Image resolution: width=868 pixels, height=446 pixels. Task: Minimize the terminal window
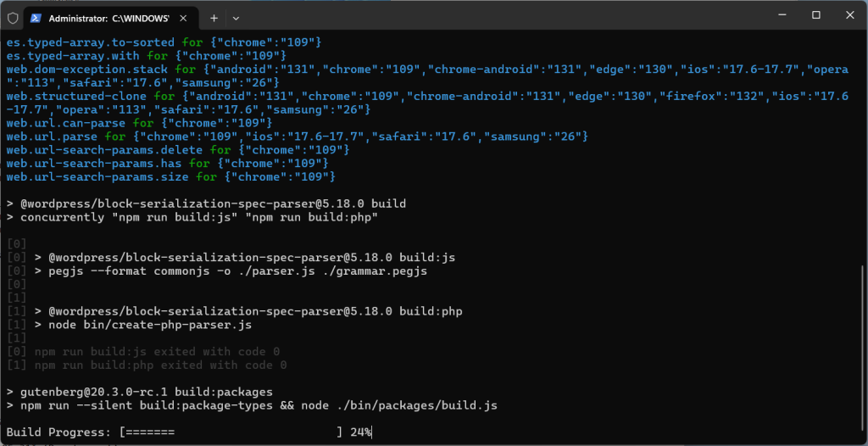777,15
